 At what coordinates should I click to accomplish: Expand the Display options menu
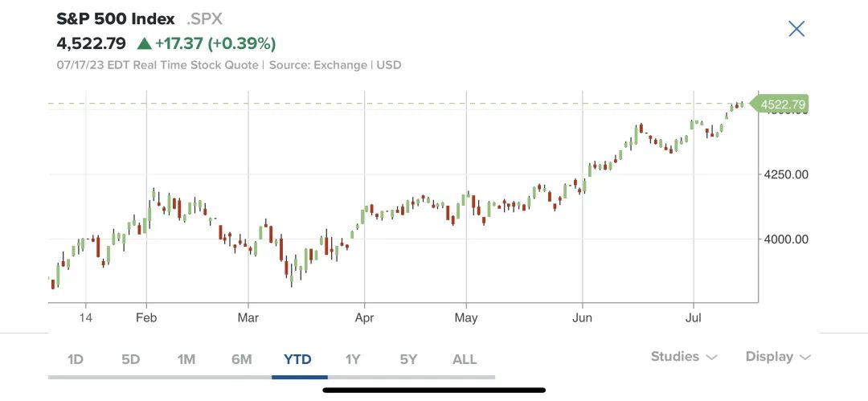pyautogui.click(x=778, y=357)
